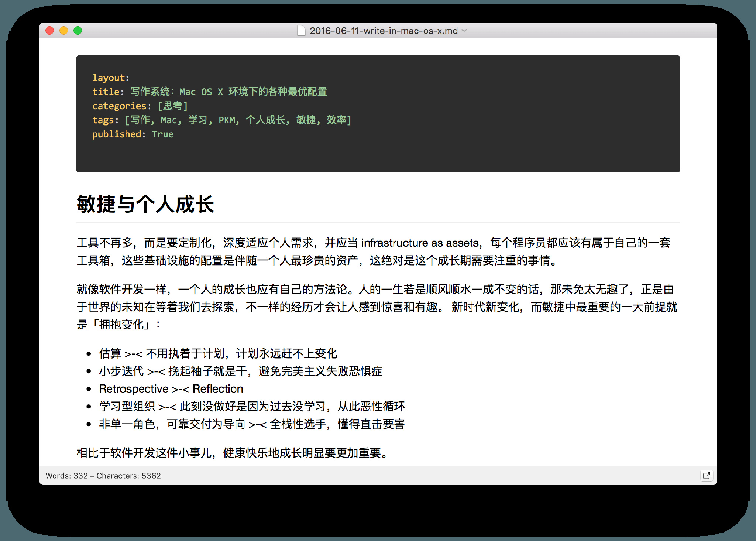Screen dimensions: 756x541
Task: Click the 'title:' front matter line
Action: [209, 92]
